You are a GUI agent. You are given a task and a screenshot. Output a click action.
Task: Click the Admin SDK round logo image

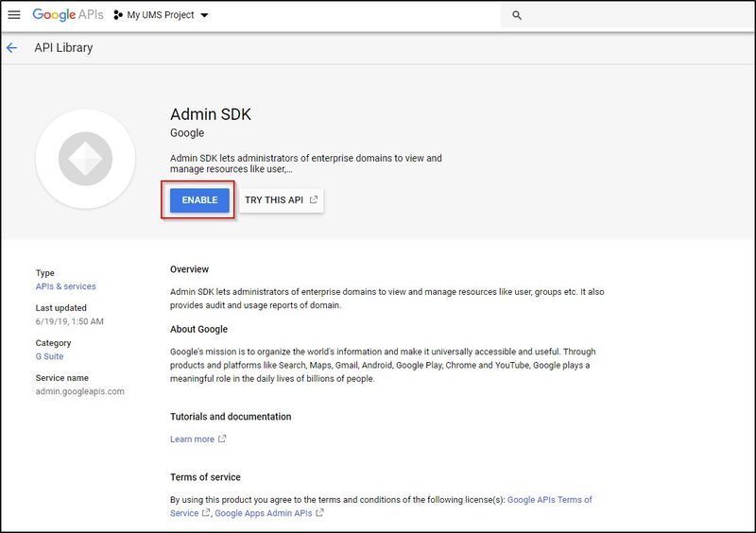[x=86, y=159]
